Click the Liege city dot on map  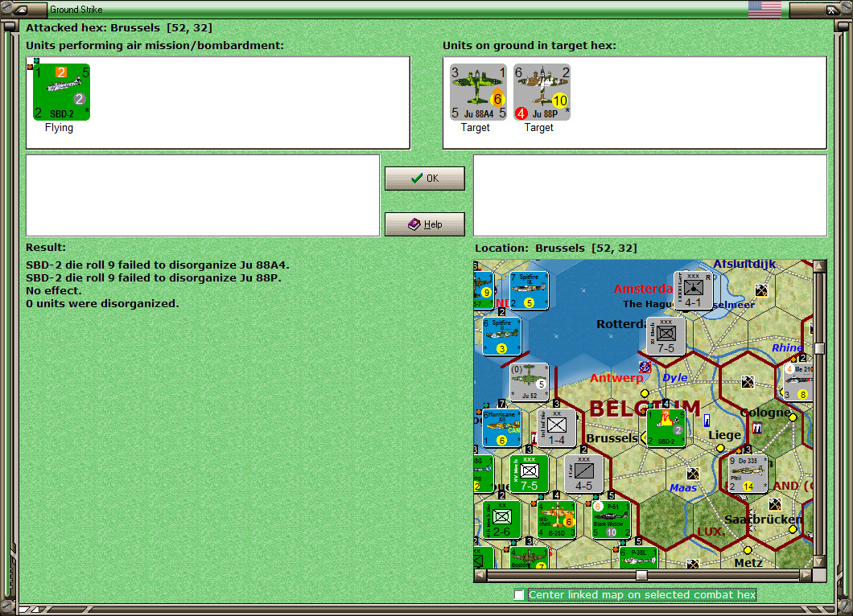coord(720,448)
